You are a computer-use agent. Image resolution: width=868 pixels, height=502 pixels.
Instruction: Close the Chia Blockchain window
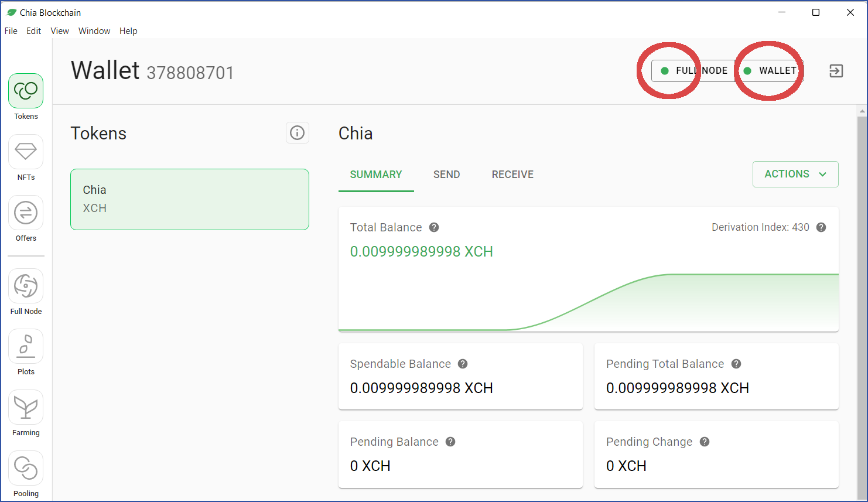click(x=850, y=12)
